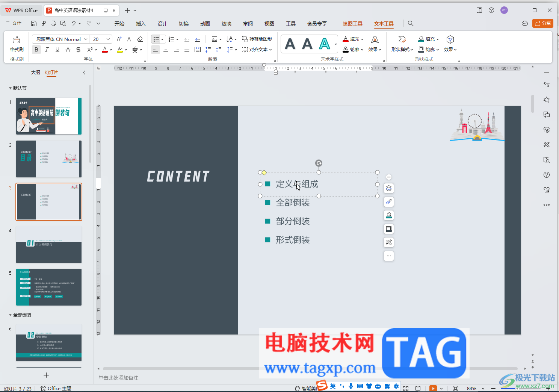This screenshot has height=392, width=559.
Task: Click the search magnifier icon
Action: click(411, 24)
